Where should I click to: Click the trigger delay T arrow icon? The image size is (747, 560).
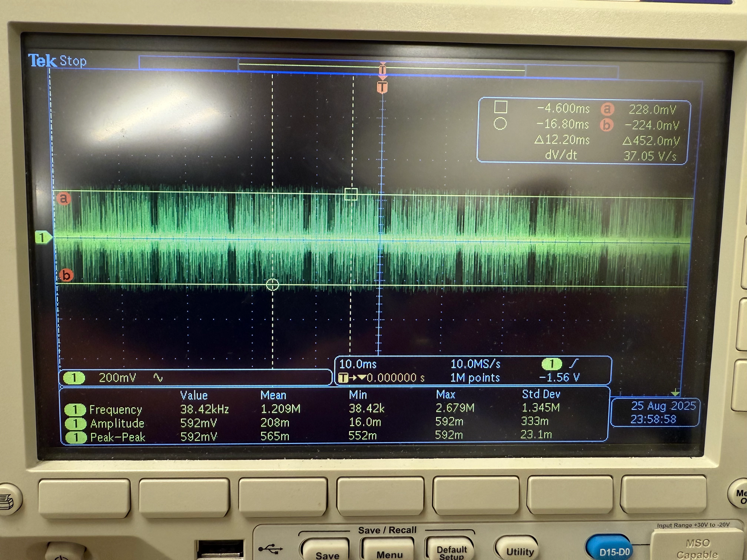click(352, 378)
